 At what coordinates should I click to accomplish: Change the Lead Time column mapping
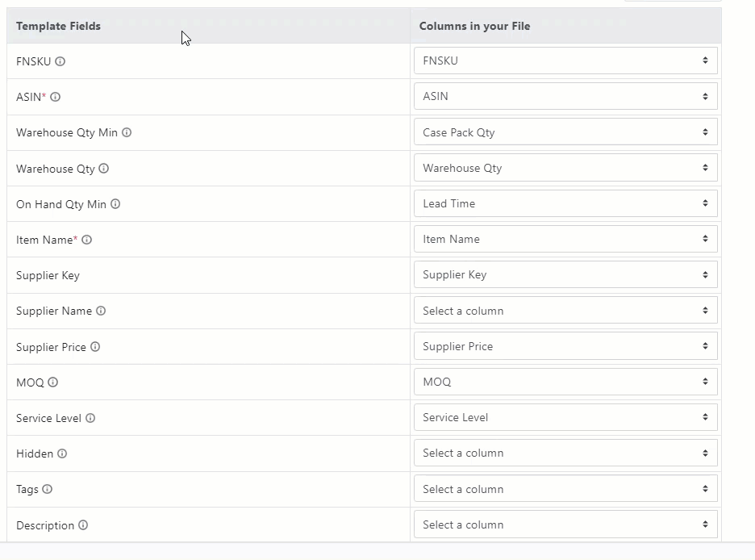565,203
